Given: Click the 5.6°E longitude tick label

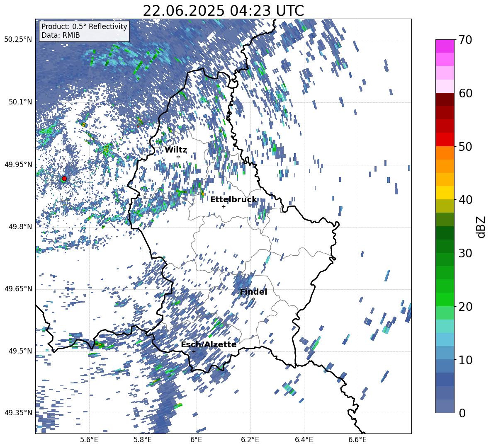Looking at the screenshot, I should (89, 440).
